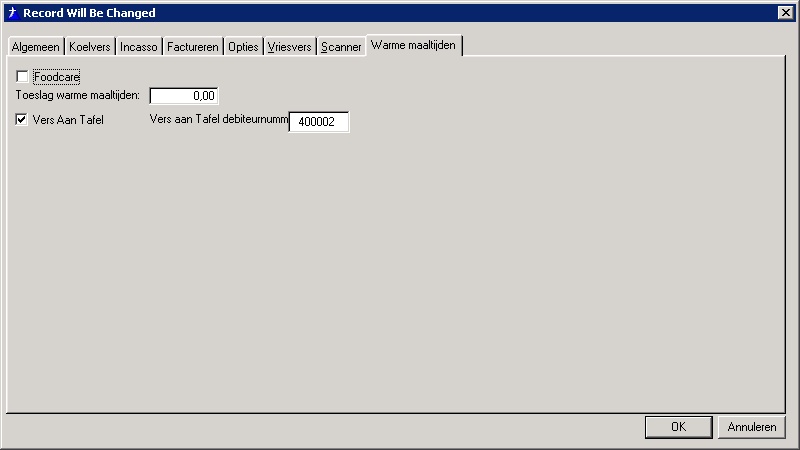This screenshot has height=450, width=800.
Task: Click the Warme maaltijden tab
Action: pyautogui.click(x=414, y=45)
